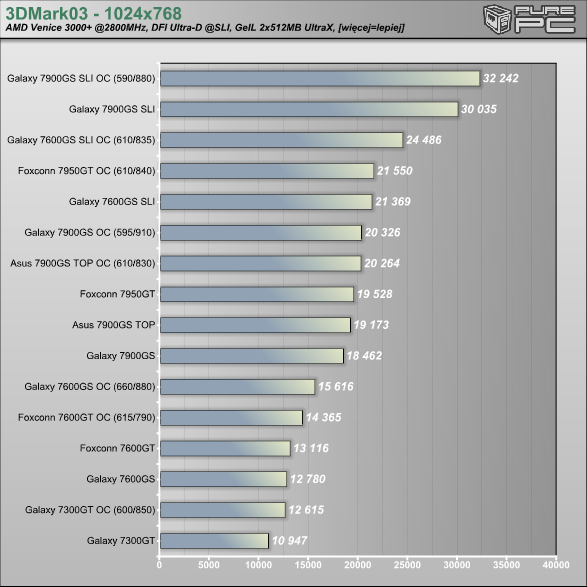
Task: Click the 10000 axis tick label
Action: tap(259, 565)
